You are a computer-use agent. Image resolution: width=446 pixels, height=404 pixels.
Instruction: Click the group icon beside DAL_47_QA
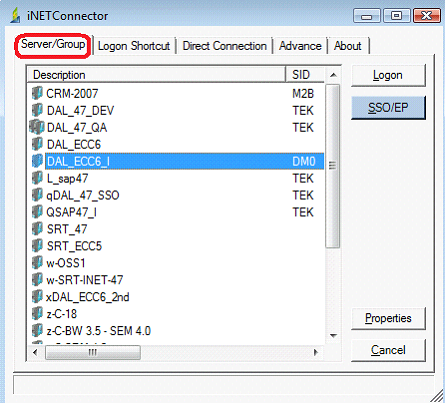pyautogui.click(x=37, y=127)
